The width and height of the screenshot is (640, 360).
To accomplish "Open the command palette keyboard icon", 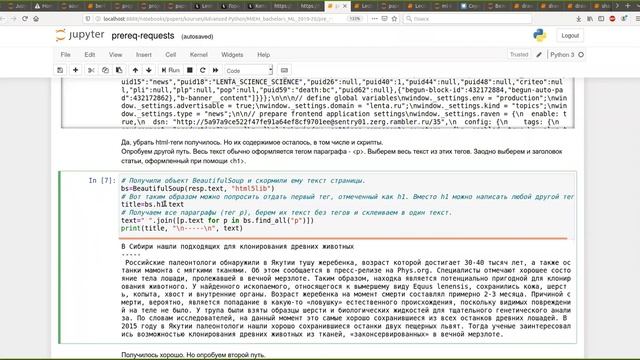I will pyautogui.click(x=284, y=70).
